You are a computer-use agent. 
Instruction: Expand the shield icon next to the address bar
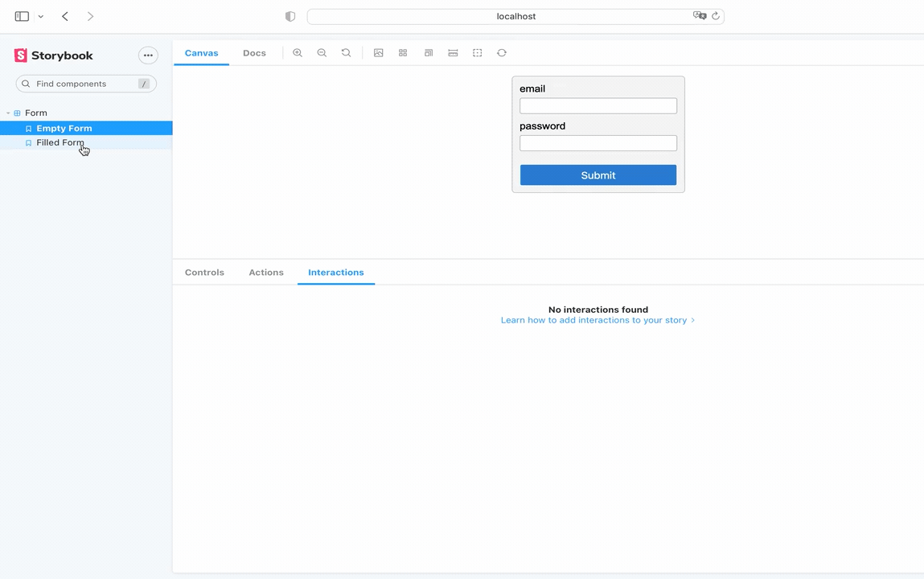[x=290, y=16]
